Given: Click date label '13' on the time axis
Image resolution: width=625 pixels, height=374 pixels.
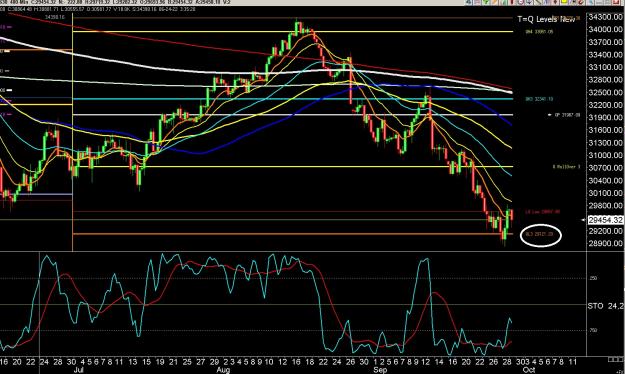Looking at the screenshot, I should (x=133, y=362).
